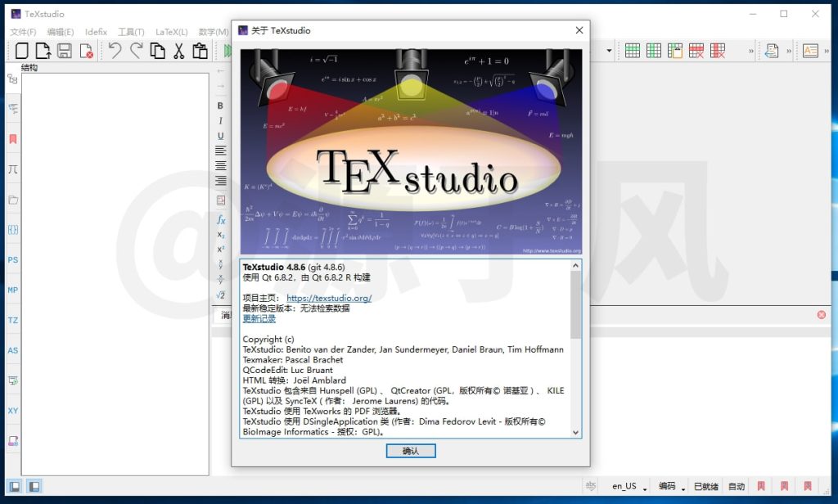This screenshot has width=838, height=504.
Task: Click the red Remove row table icon
Action: click(696, 51)
